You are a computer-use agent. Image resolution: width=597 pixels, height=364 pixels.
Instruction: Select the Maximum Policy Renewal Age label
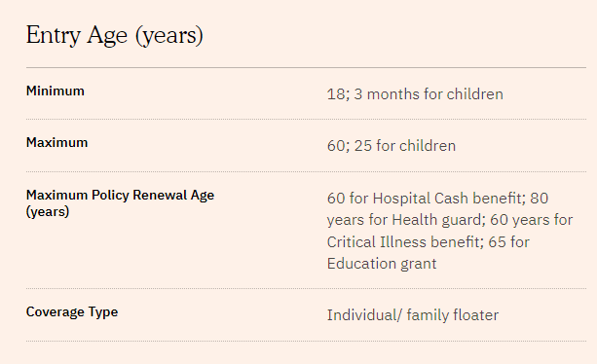point(121,195)
